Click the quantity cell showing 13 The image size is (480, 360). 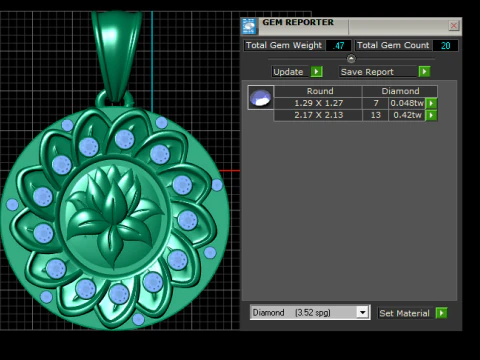[376, 115]
